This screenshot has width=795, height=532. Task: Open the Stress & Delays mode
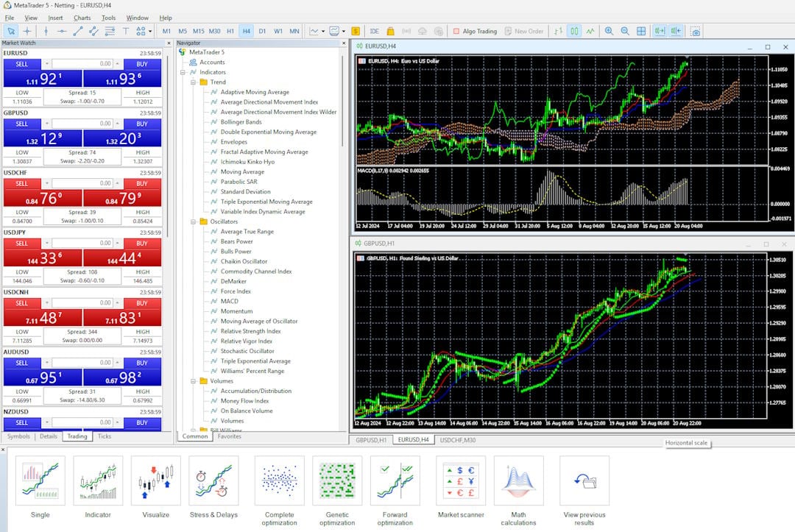[213, 480]
